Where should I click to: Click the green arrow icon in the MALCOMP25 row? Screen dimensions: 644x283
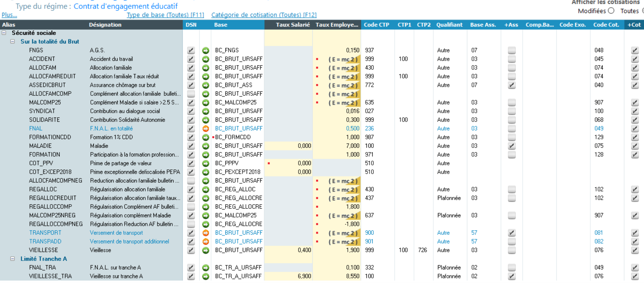coord(206,102)
